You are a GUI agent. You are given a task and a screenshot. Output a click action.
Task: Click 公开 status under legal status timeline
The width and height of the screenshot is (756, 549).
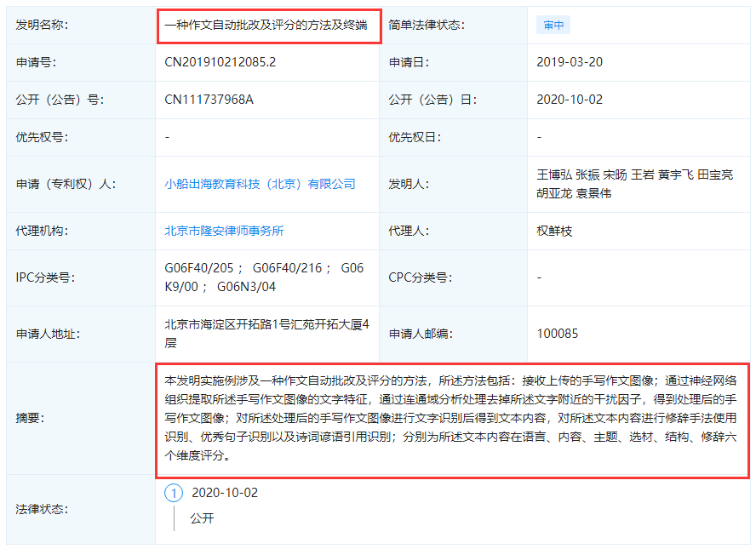click(x=202, y=518)
